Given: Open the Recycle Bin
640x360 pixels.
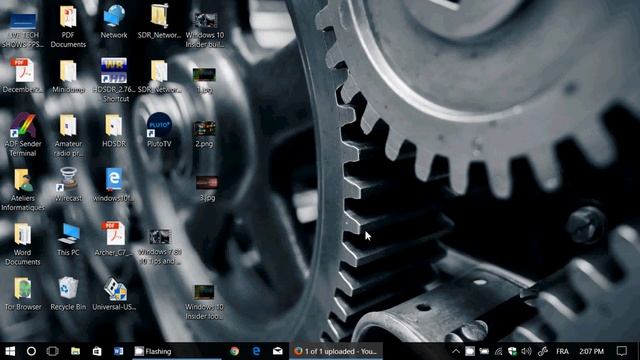Looking at the screenshot, I should coord(68,293).
